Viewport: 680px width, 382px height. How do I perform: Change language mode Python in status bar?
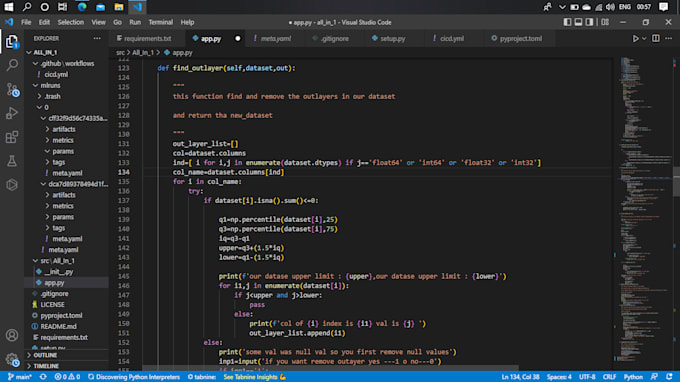click(x=633, y=377)
